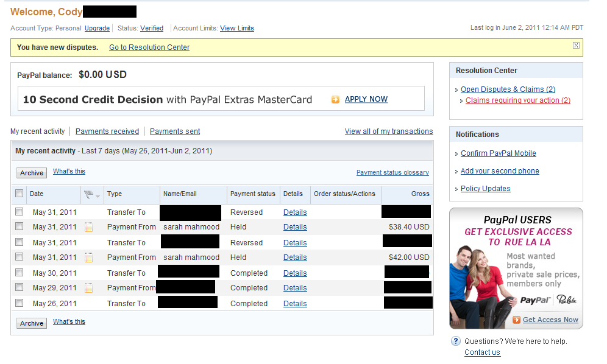Open the Go to Resolution Center link
607x364 pixels.
click(x=149, y=47)
